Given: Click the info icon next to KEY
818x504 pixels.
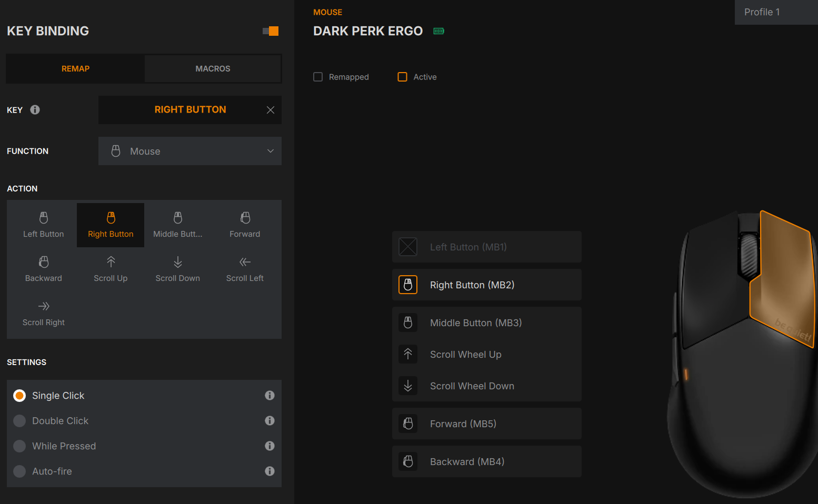Looking at the screenshot, I should click(x=35, y=110).
